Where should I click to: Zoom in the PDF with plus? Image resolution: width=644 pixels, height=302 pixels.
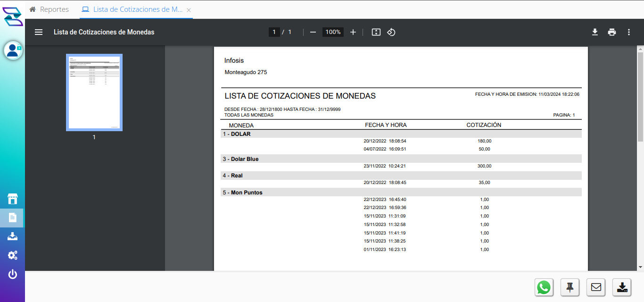click(x=353, y=32)
